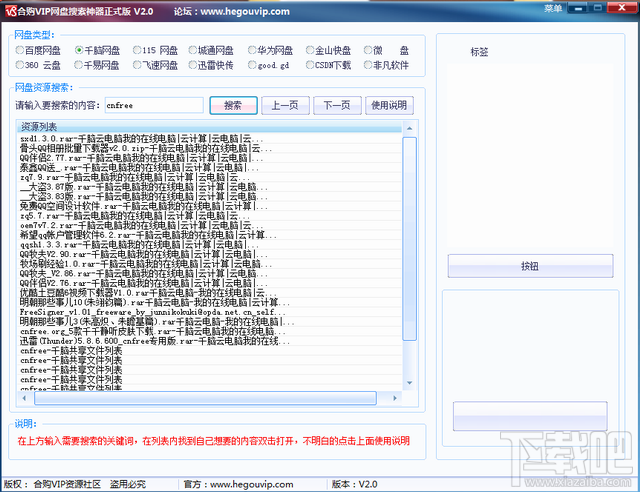Screen dimensions: 640x492
Task: Click the list's scroll down arrow
Action: [x=409, y=383]
